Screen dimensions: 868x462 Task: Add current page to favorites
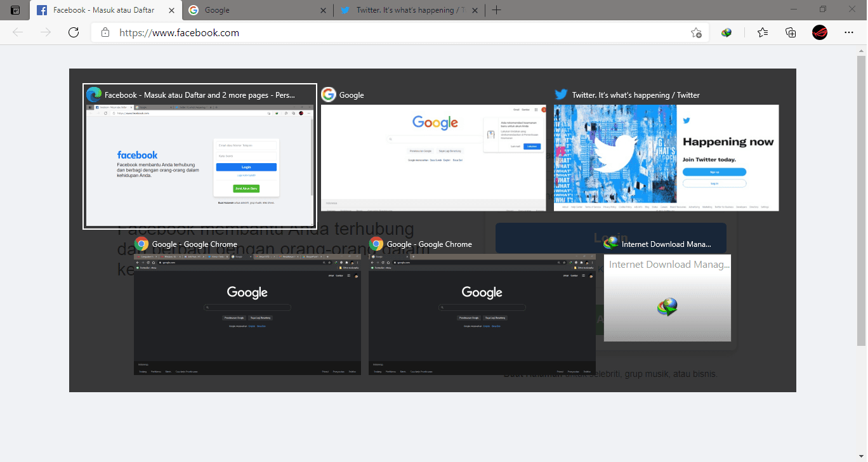click(696, 32)
